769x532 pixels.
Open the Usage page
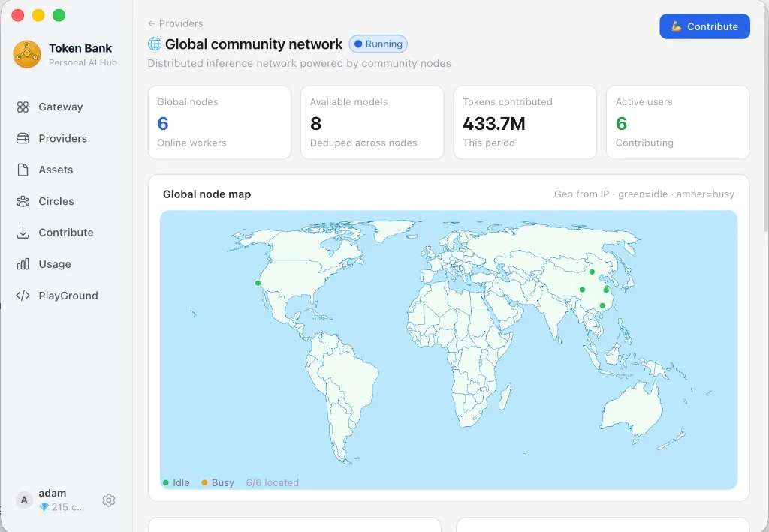tap(67, 264)
